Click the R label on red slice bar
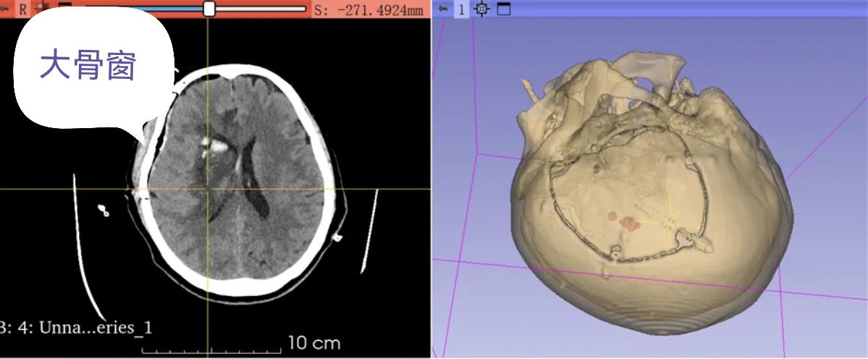868x359 pixels. 22,9
